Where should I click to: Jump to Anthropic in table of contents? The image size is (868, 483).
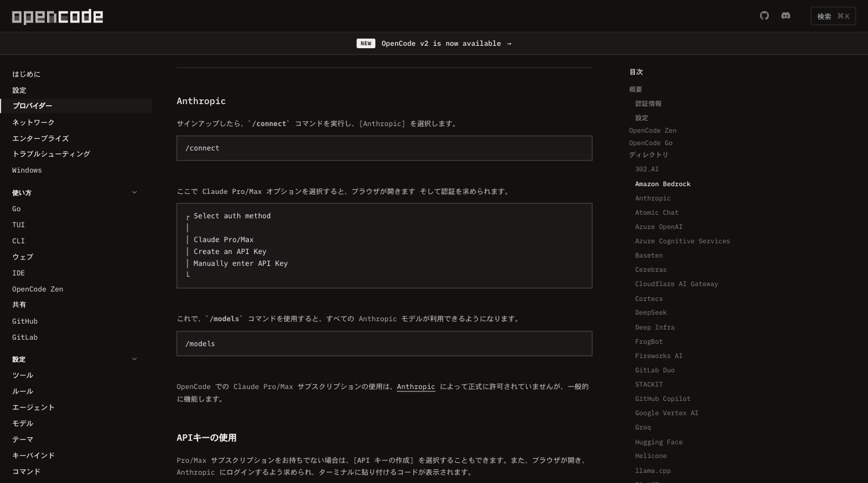[653, 198]
